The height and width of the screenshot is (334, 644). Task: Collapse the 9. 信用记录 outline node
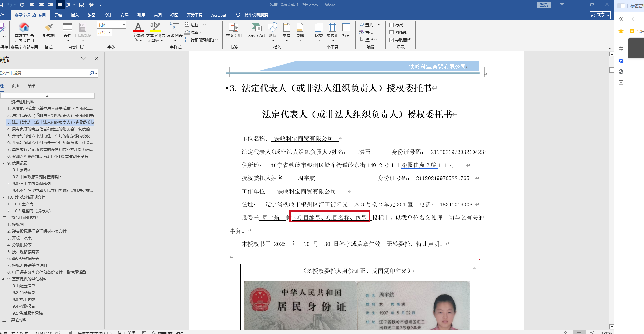[x=4, y=163]
